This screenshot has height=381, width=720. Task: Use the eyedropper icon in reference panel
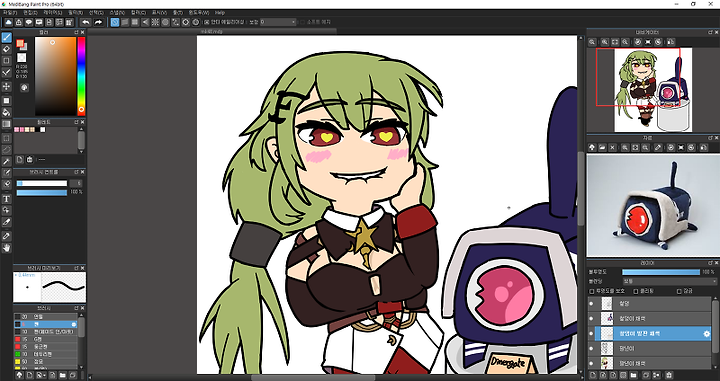[658, 147]
